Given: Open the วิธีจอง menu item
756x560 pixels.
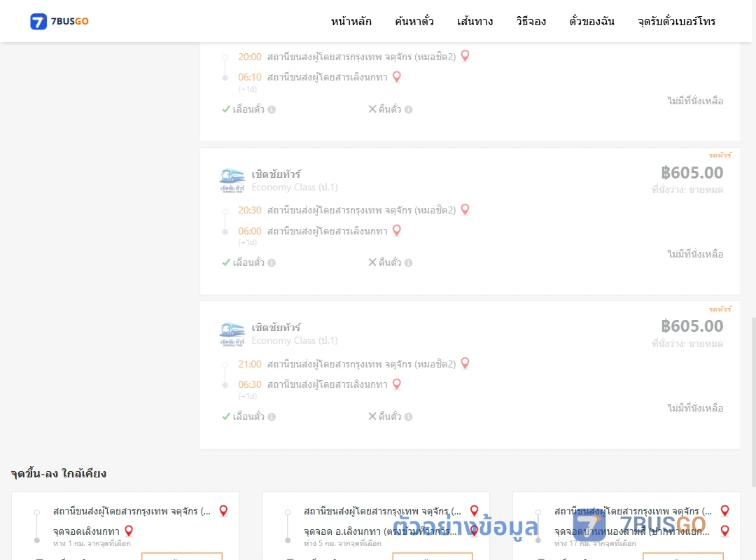Looking at the screenshot, I should [531, 21].
